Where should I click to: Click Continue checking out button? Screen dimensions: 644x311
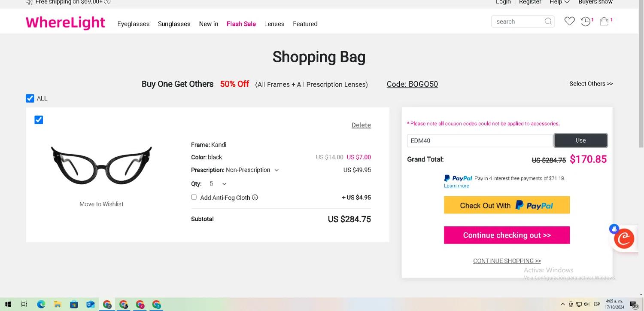507,235
